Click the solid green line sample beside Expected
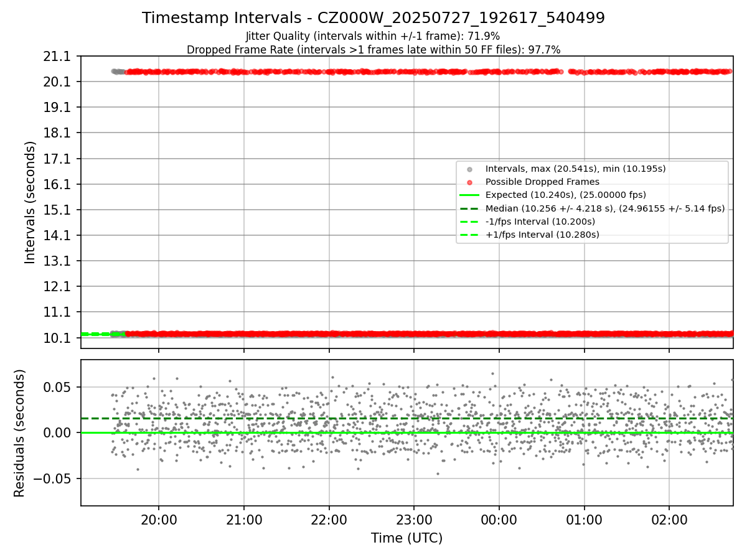The height and width of the screenshot is (560, 747). [x=469, y=195]
